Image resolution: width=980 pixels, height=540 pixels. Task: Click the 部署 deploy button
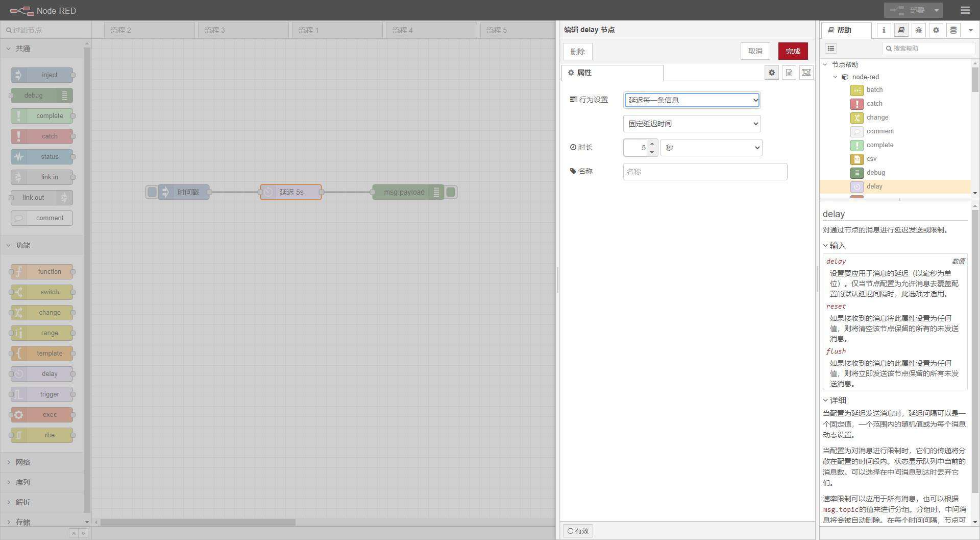point(908,10)
